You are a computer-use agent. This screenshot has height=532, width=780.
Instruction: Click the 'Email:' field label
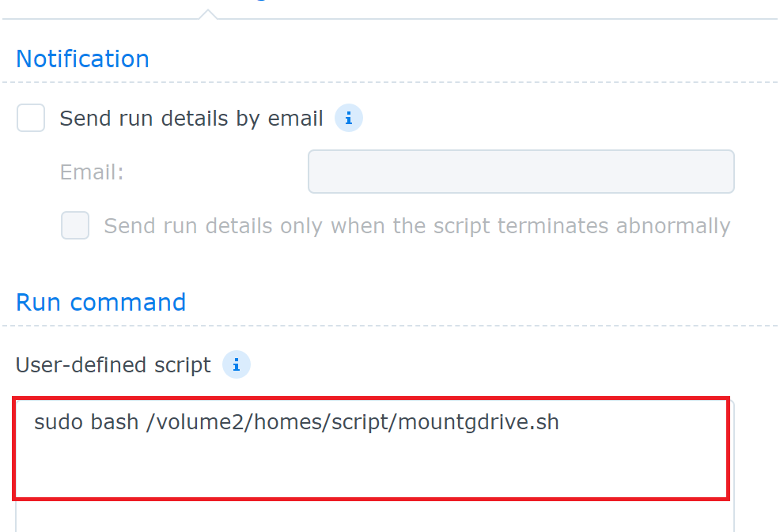coord(92,172)
